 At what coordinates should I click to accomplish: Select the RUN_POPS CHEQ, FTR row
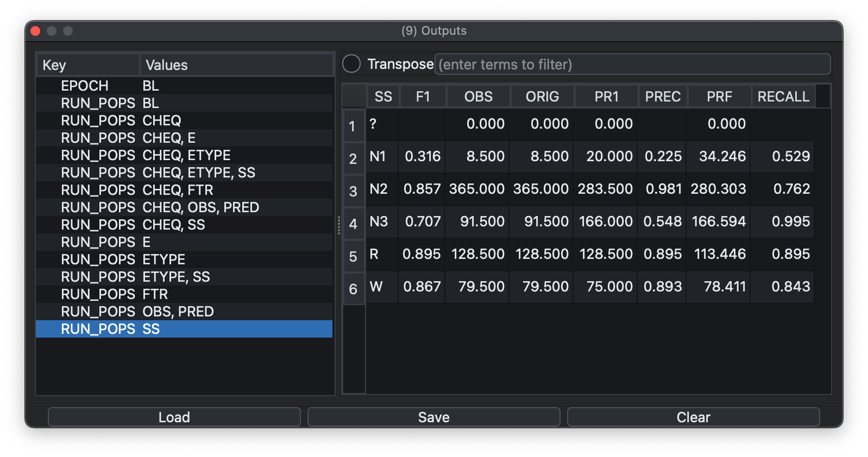point(184,190)
